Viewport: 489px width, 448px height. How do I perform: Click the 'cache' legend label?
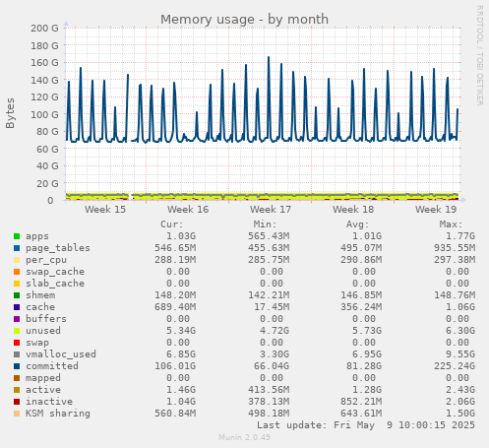[40, 307]
